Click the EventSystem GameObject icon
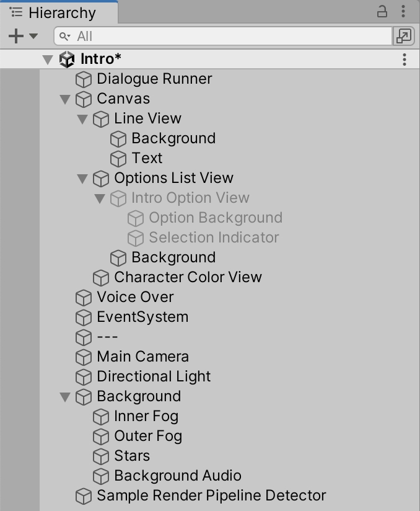Image resolution: width=420 pixels, height=511 pixels. (x=83, y=318)
